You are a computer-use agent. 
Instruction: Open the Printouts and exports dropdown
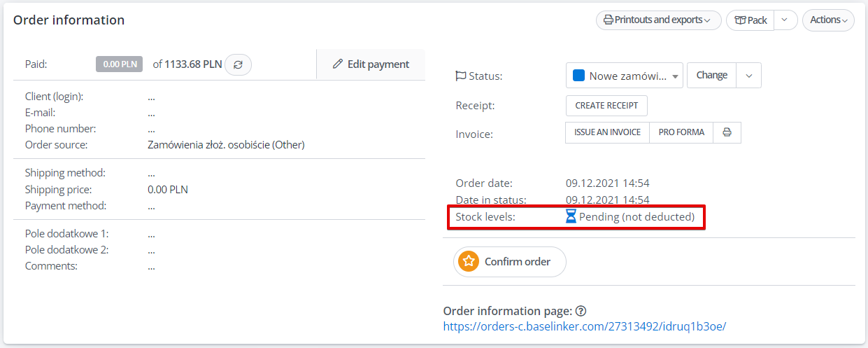click(658, 20)
